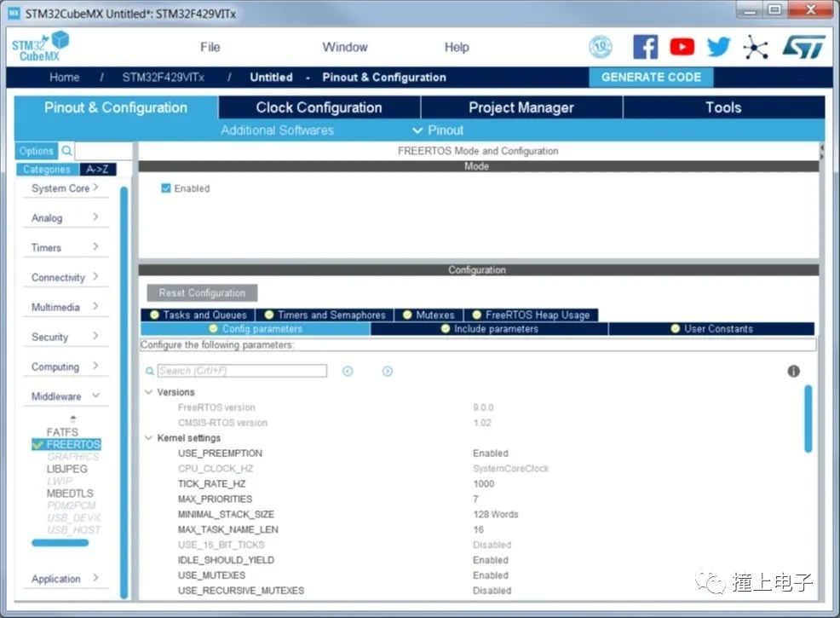
Task: Click the categories panel vertical scrollbar
Action: (124, 392)
